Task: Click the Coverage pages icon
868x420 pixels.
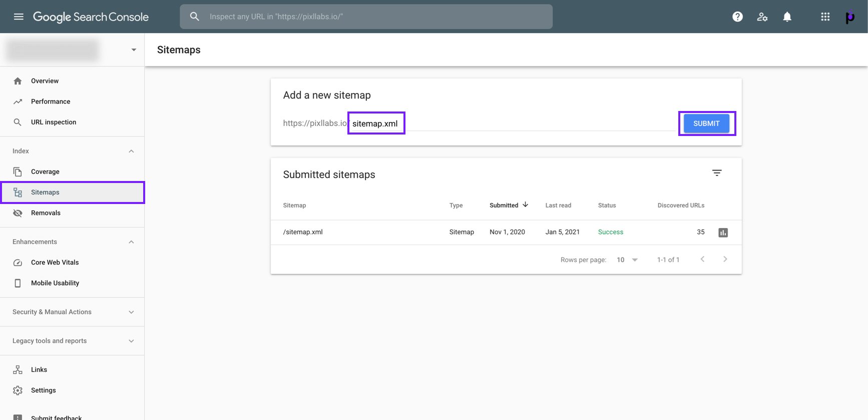Action: tap(18, 171)
